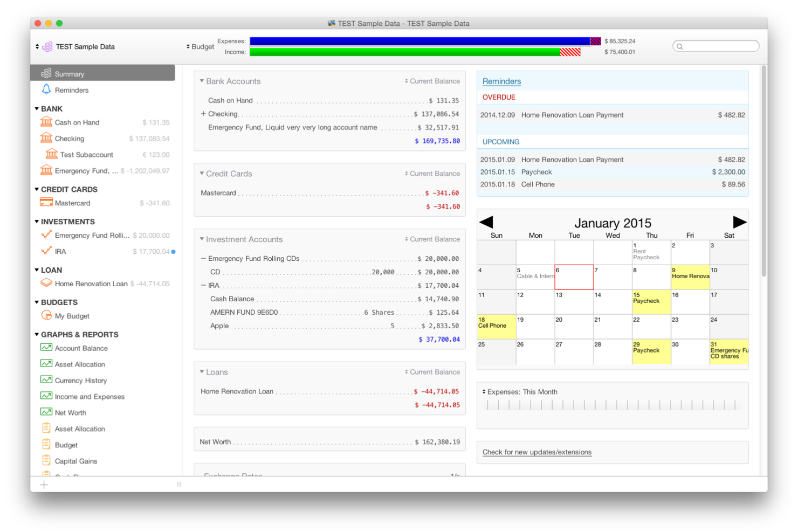This screenshot has width=798, height=532.
Task: Click the search field in toolbar
Action: [716, 46]
